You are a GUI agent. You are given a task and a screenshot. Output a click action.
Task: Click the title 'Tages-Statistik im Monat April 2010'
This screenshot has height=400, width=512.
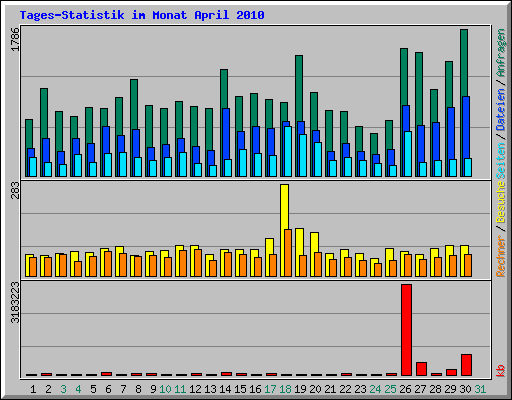(x=142, y=15)
